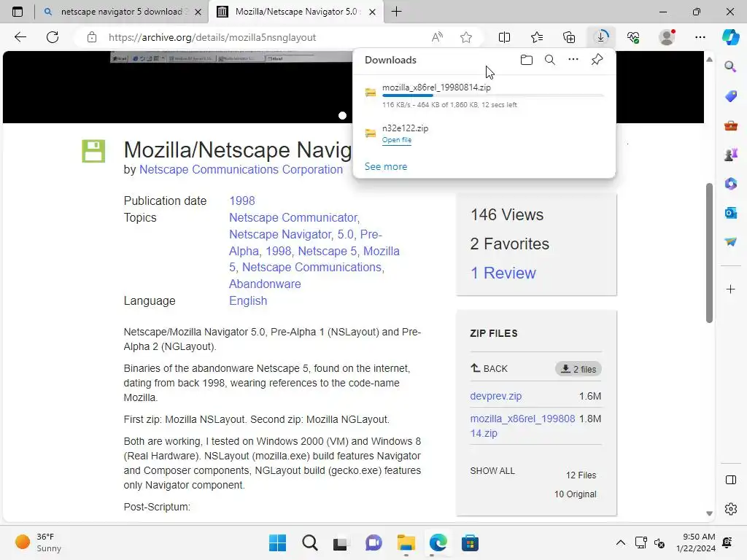Open the English language link
Screen dimensions: 747x560
(248, 300)
